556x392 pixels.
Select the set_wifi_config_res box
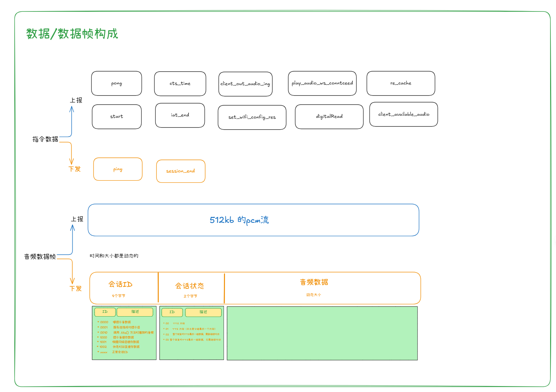(x=252, y=117)
